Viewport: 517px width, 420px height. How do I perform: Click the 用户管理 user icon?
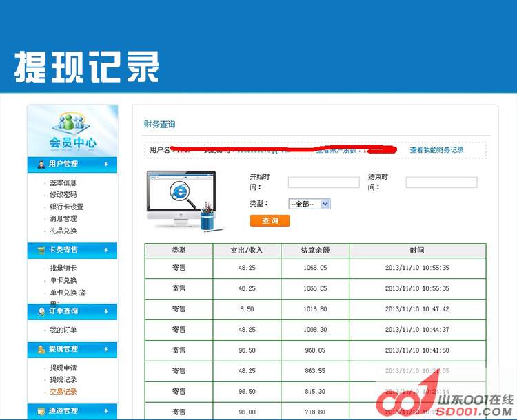tap(41, 165)
